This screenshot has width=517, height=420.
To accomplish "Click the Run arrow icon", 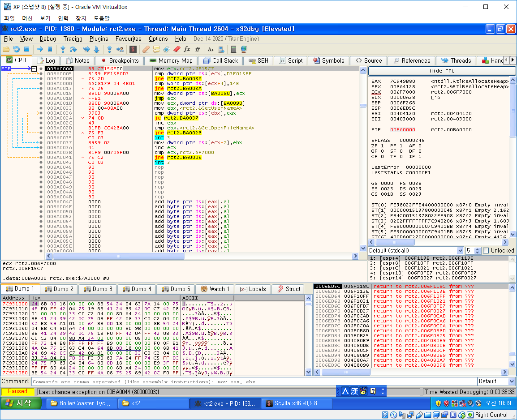I will pyautogui.click(x=40, y=49).
